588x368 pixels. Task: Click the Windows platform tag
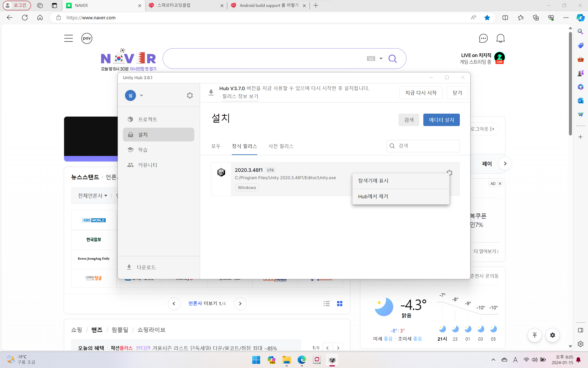pos(247,188)
